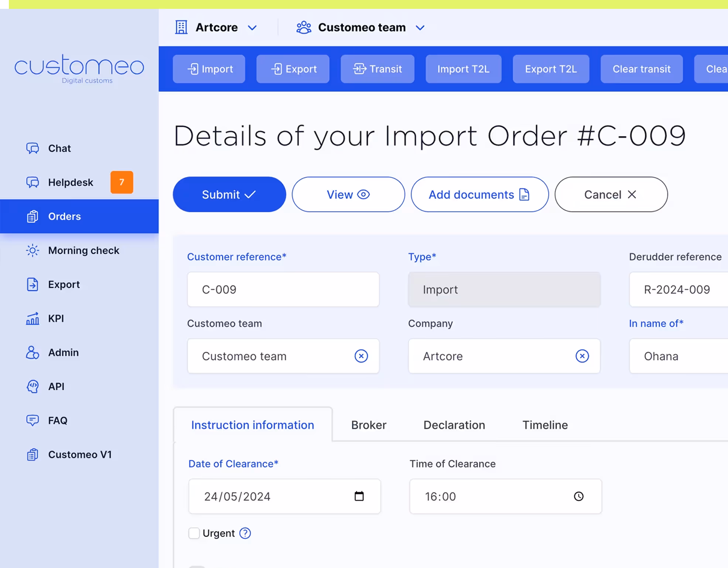Click the Customer reference input field

(x=283, y=289)
